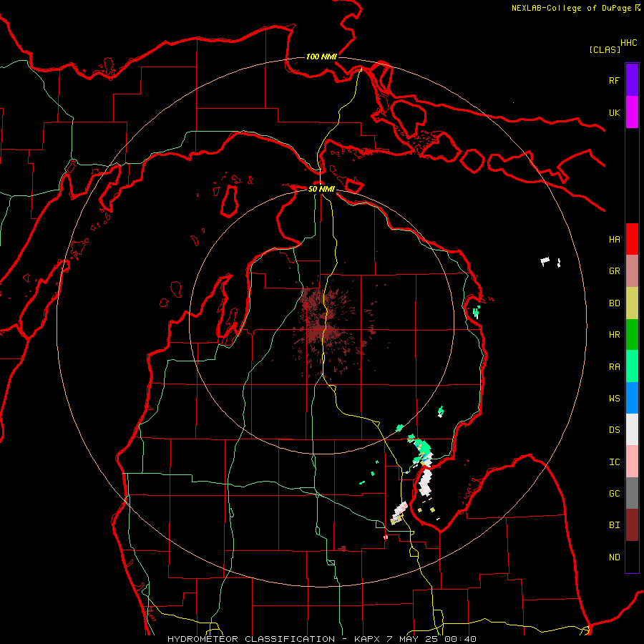The height and width of the screenshot is (644, 644).
Task: Click the DS white legend swatch
Action: [632, 429]
